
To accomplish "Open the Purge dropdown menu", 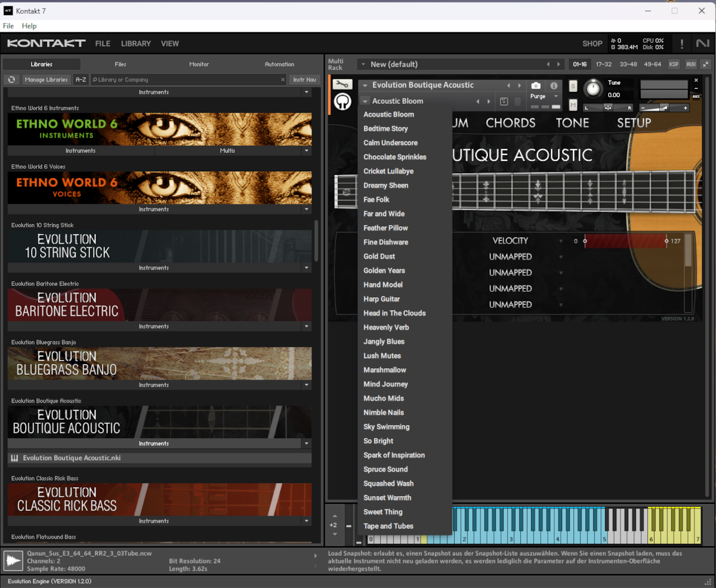I will click(556, 96).
